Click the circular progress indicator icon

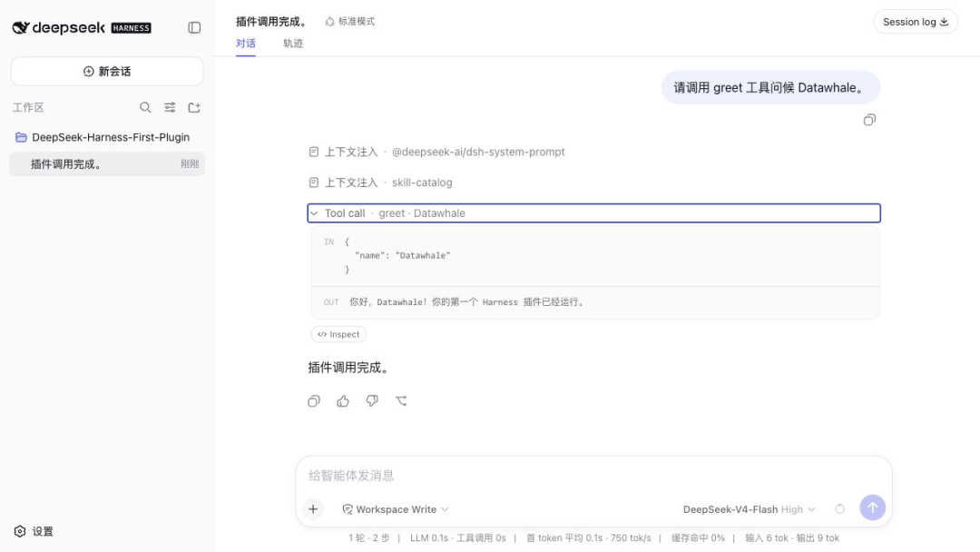coord(839,509)
